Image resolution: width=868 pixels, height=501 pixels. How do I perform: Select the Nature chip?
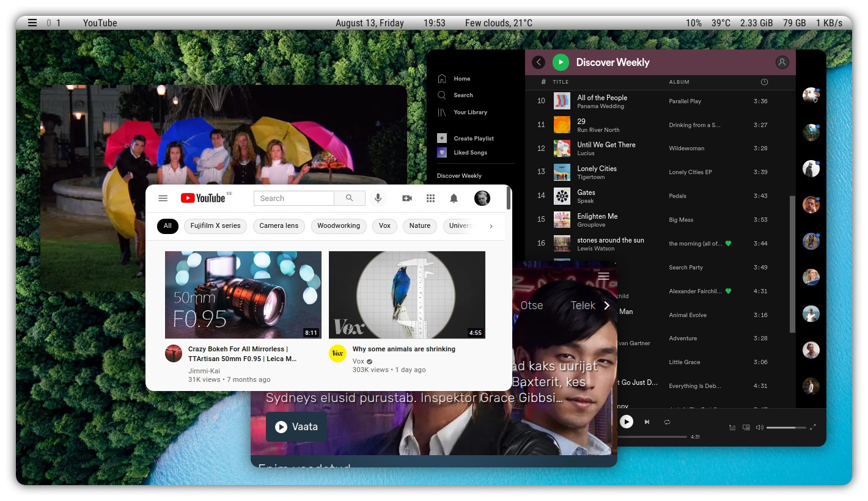point(420,226)
